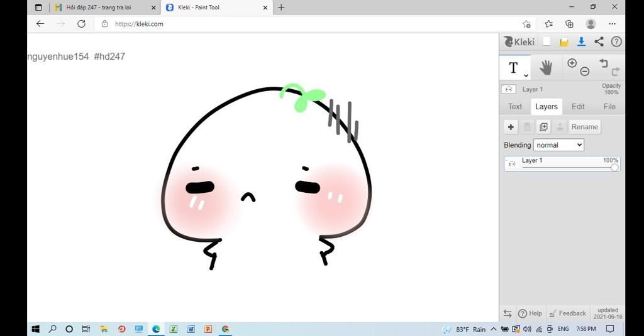Open the Blending mode dropdown

[x=558, y=145]
